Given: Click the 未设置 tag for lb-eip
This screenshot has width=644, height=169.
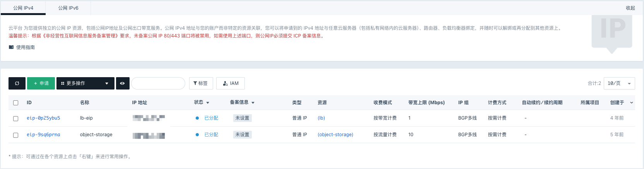Looking at the screenshot, I should (x=243, y=118).
